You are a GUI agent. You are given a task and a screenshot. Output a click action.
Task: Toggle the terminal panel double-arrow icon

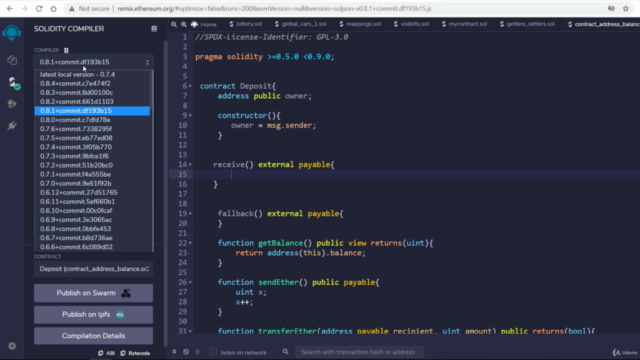(174, 352)
